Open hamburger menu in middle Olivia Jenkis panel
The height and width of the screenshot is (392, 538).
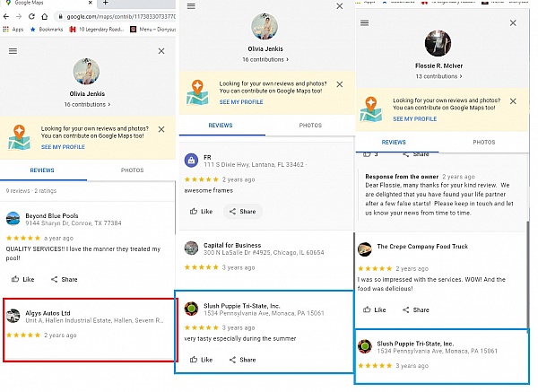191,6
